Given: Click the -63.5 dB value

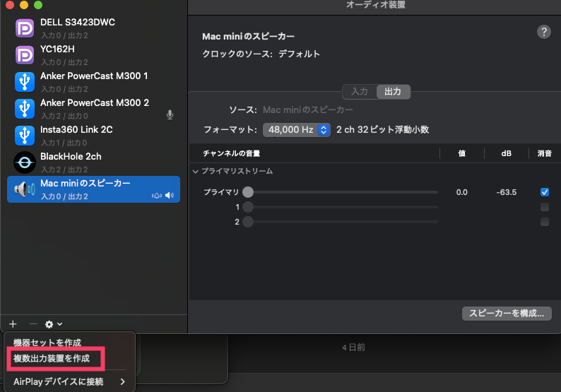Looking at the screenshot, I should (x=507, y=192).
